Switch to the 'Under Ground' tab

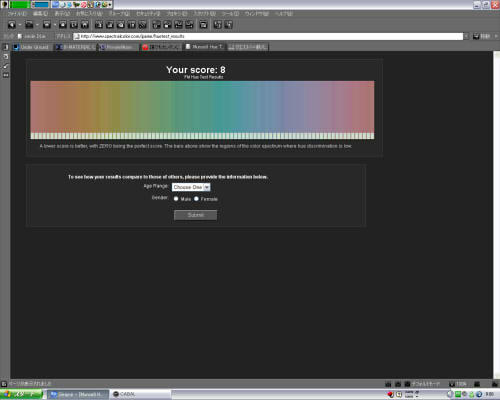point(31,47)
